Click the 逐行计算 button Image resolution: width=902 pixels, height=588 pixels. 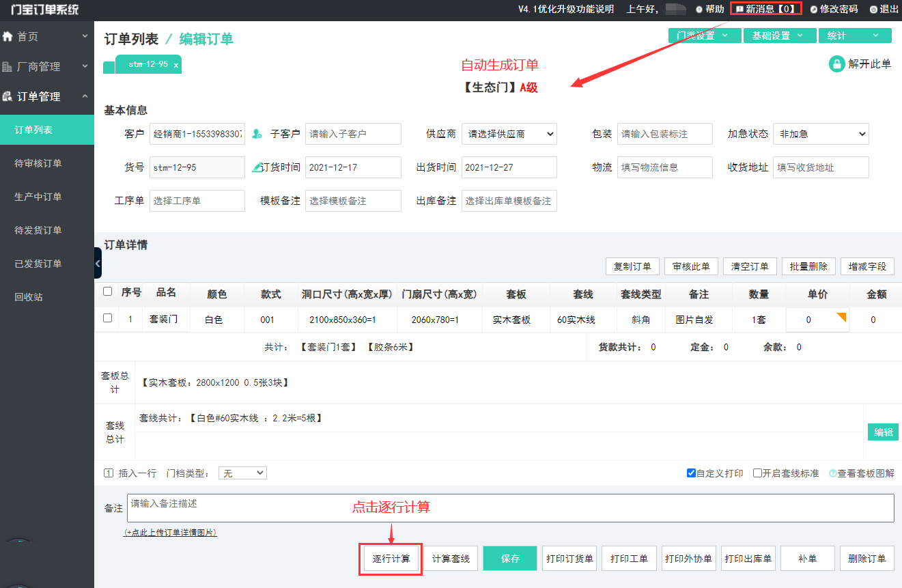pyautogui.click(x=391, y=559)
